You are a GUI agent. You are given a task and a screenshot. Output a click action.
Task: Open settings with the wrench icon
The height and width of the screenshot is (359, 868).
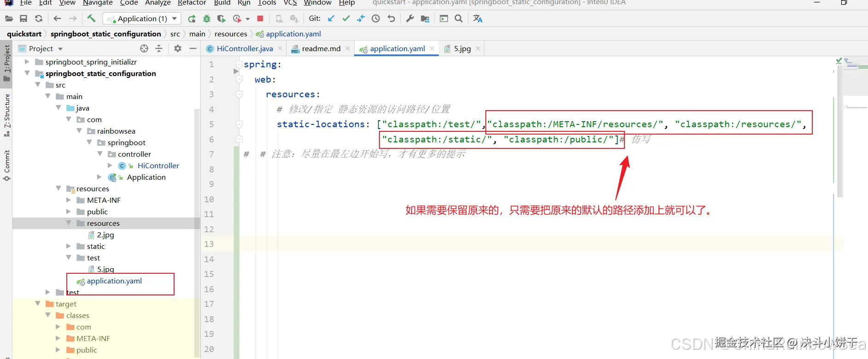point(410,19)
